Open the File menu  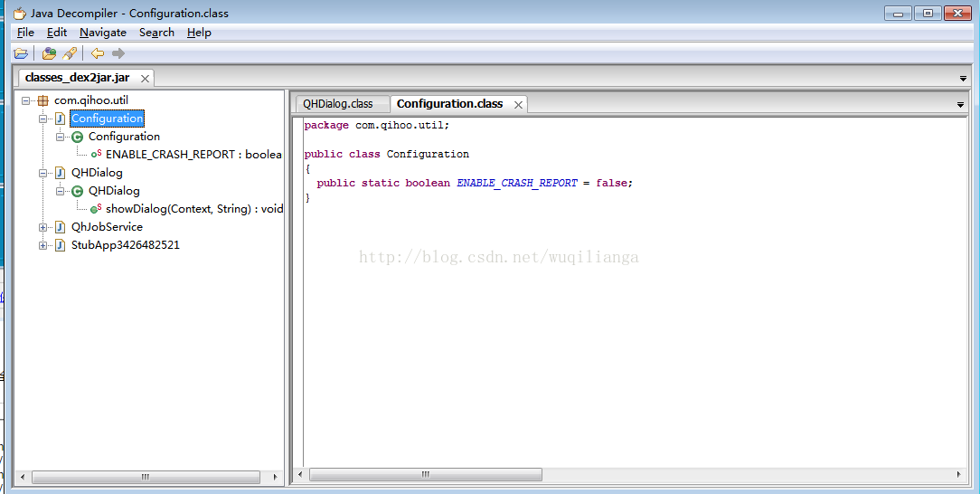tap(25, 33)
